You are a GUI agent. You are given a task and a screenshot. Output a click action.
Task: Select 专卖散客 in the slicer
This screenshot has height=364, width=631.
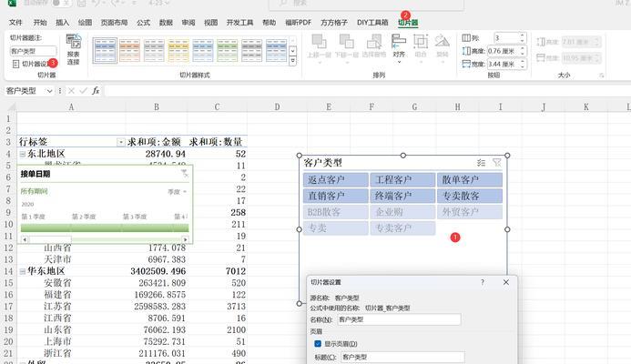pyautogui.click(x=470, y=196)
